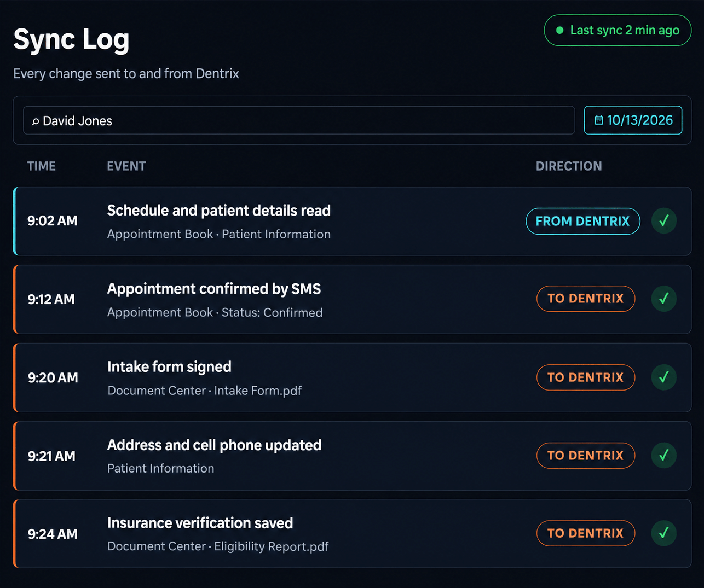Click the Intake Form.pdf document text

(258, 391)
